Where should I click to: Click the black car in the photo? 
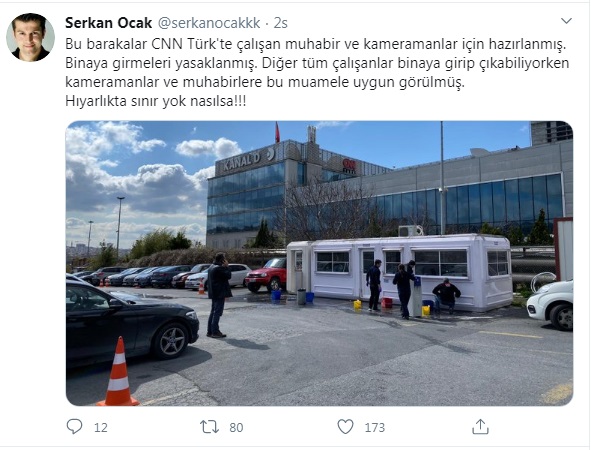pos(132,322)
